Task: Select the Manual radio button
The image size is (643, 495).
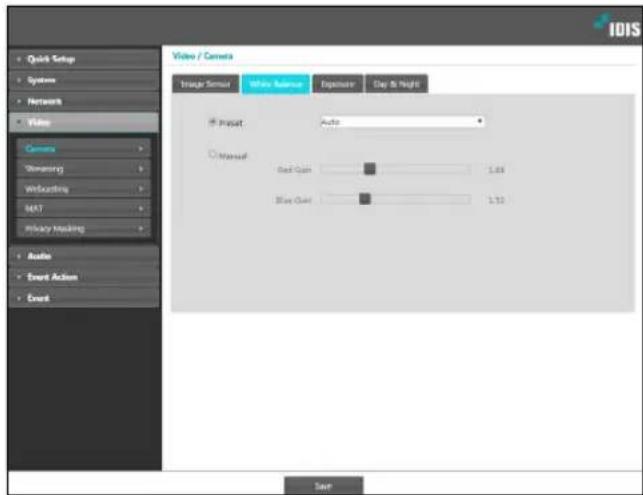Action: pyautogui.click(x=212, y=154)
